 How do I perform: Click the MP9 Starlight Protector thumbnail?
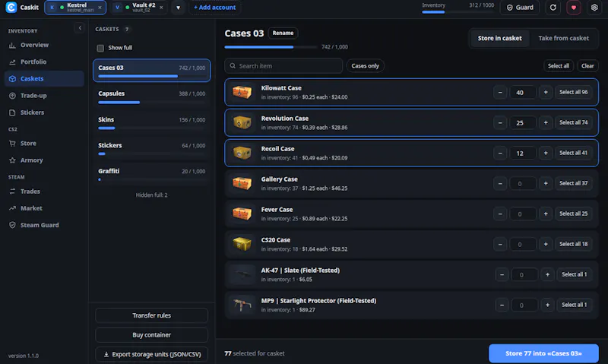coord(242,305)
